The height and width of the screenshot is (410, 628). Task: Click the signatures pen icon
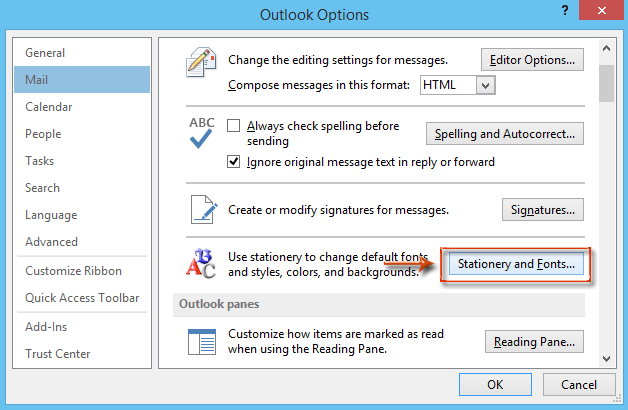(x=202, y=209)
